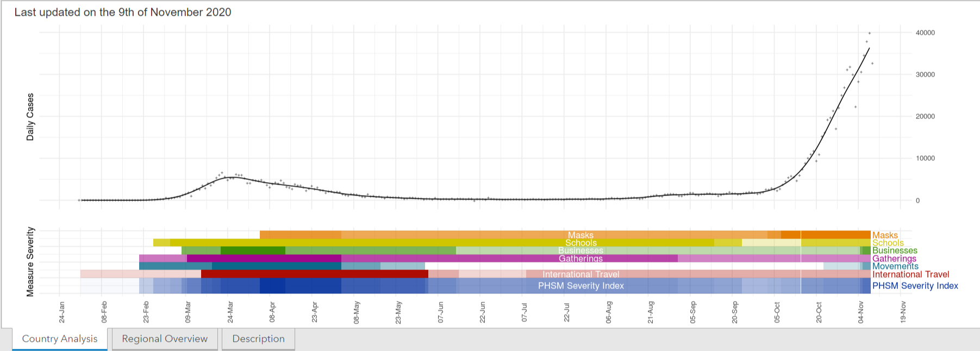
Task: Click white International Travel text inside the bar
Action: (580, 274)
